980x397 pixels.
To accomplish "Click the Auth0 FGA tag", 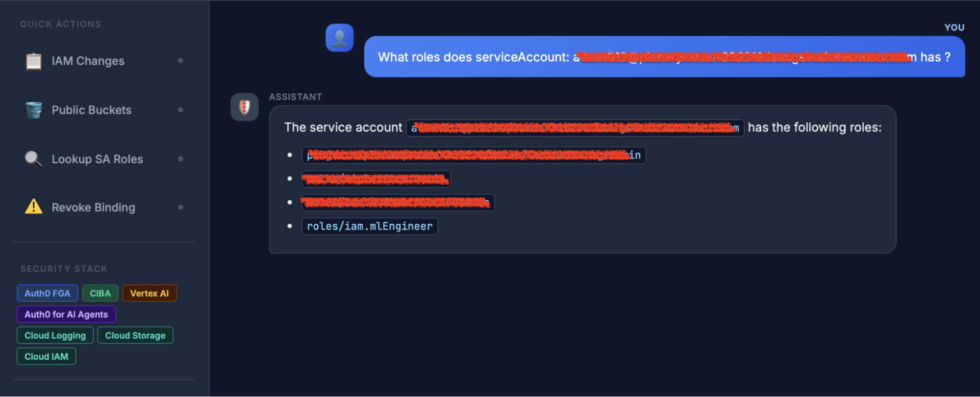I will pyautogui.click(x=47, y=293).
